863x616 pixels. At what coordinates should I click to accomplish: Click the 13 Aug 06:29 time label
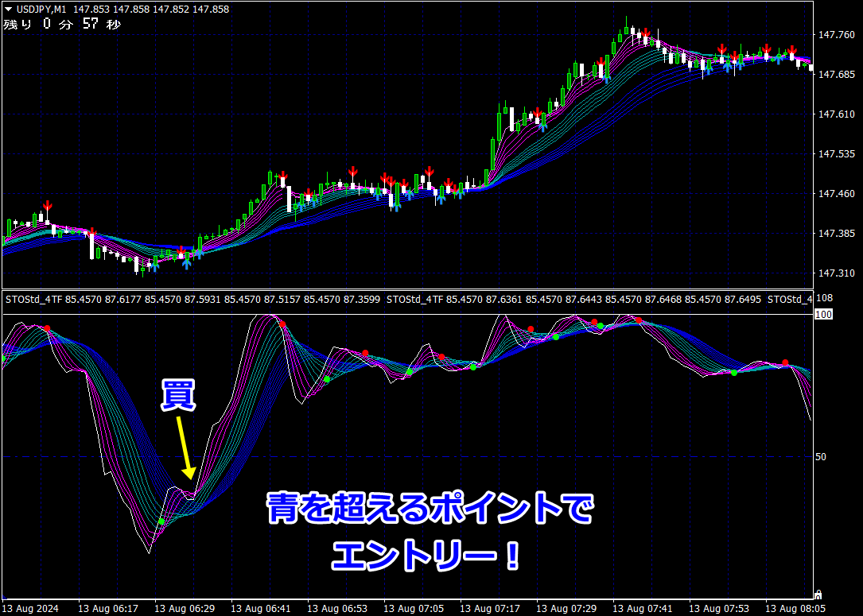(x=185, y=609)
